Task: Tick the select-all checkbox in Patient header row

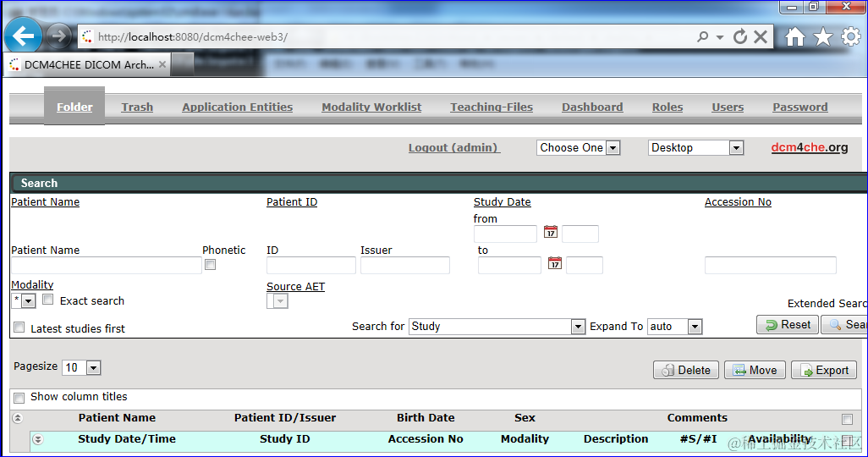Action: click(x=847, y=419)
